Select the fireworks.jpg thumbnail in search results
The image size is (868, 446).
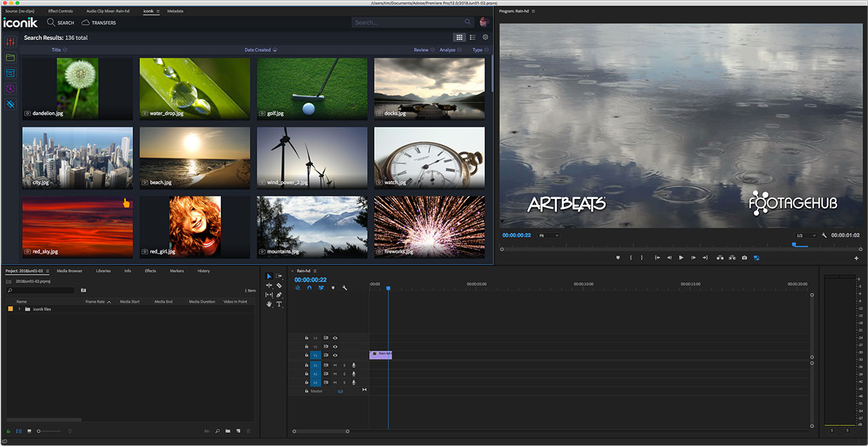pos(429,226)
